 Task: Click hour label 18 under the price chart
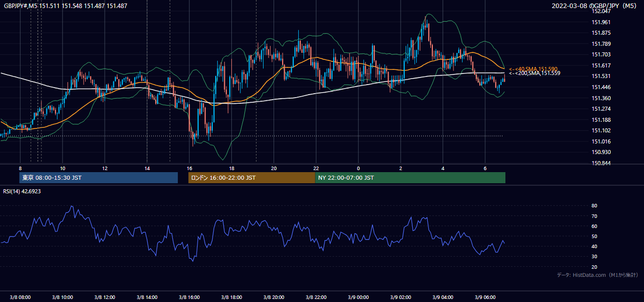pos(232,168)
